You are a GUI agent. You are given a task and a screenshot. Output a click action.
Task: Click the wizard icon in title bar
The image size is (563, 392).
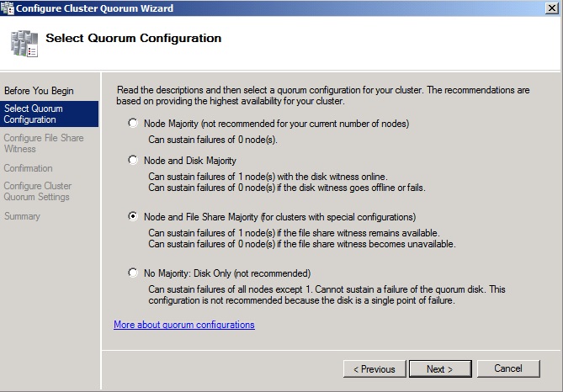[x=8, y=8]
